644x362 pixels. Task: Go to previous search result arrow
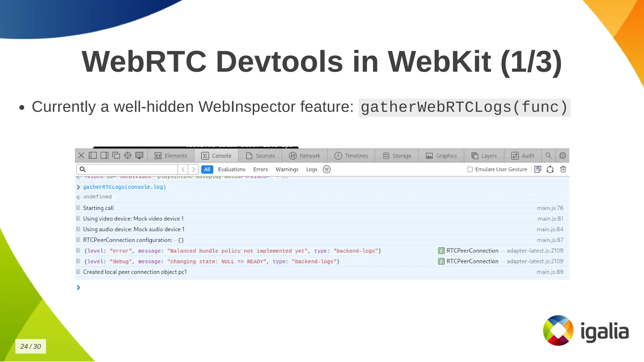coord(183,169)
